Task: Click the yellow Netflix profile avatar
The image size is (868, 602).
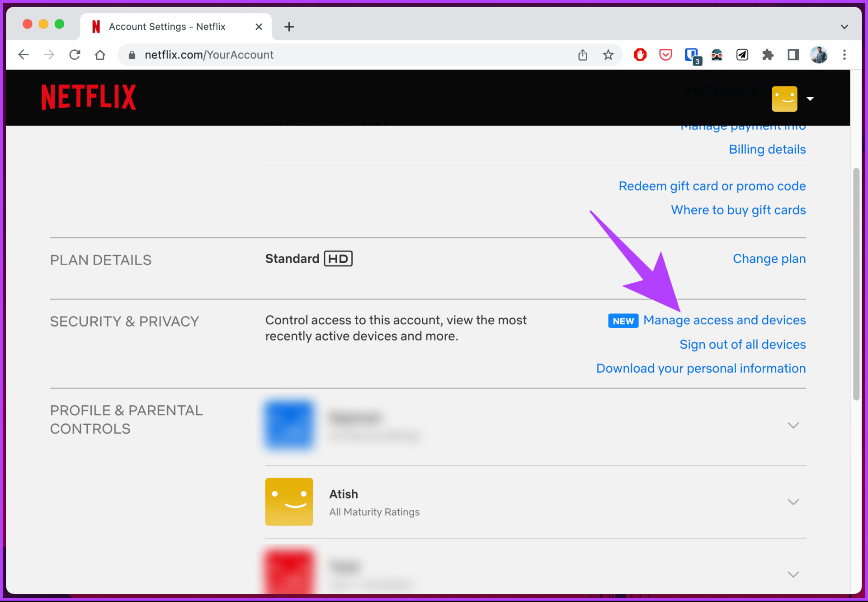Action: (x=784, y=98)
